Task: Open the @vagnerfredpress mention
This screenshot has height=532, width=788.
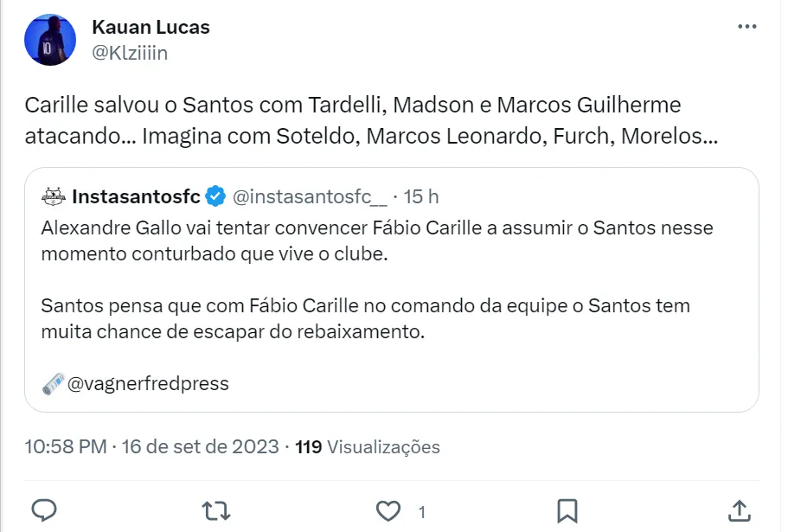Action: (x=148, y=383)
